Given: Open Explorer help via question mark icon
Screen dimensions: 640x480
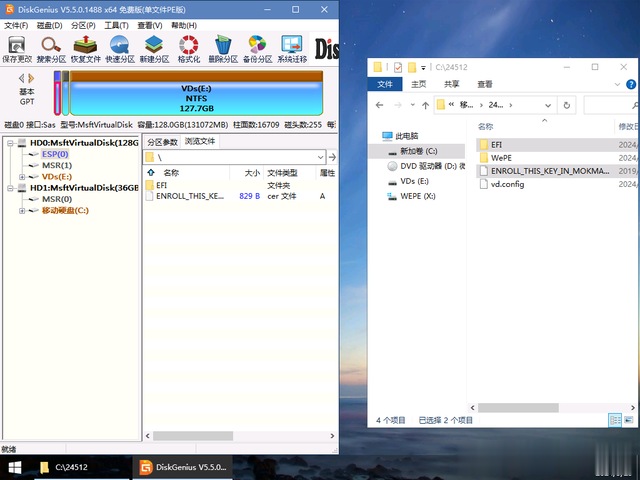Looking at the screenshot, I should pos(631,84).
